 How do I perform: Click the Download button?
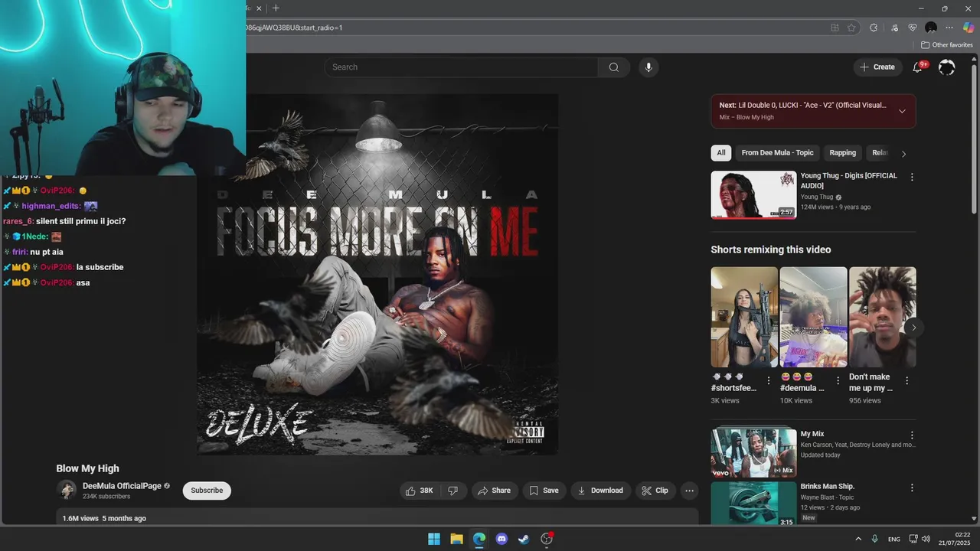click(600, 491)
